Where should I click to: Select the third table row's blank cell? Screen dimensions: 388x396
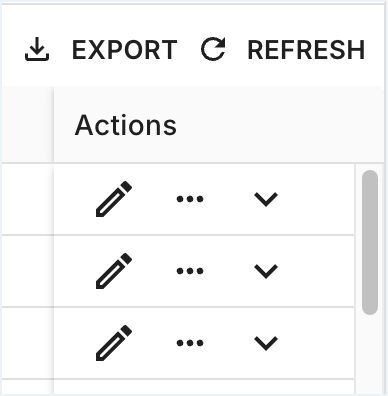(x=28, y=343)
